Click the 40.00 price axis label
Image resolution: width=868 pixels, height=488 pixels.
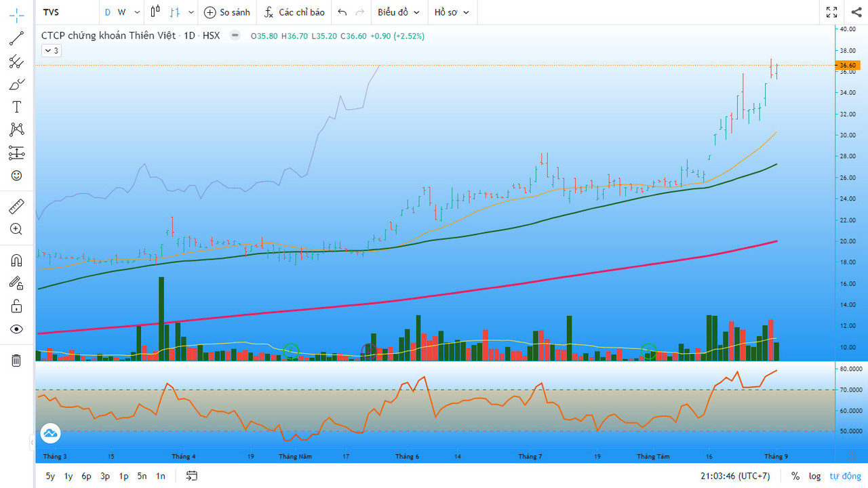point(848,29)
